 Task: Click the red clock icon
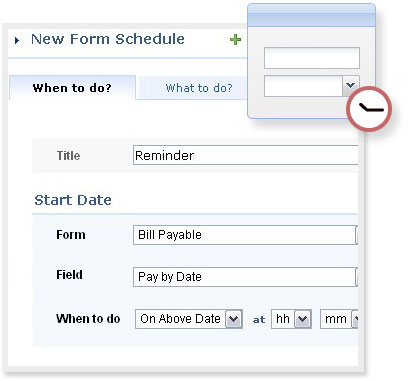369,108
